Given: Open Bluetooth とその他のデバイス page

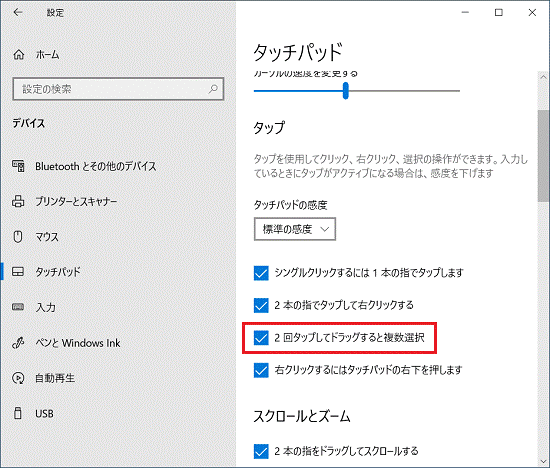Looking at the screenshot, I should (x=95, y=166).
